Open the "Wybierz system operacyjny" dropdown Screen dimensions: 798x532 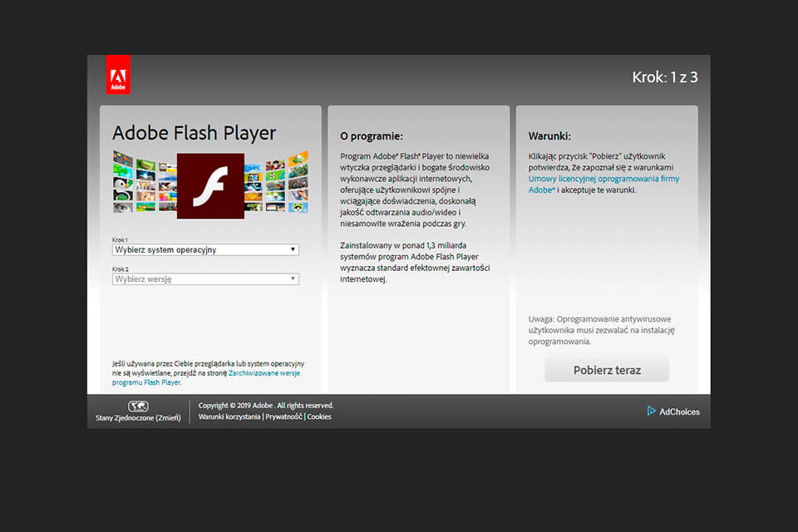[x=204, y=249]
